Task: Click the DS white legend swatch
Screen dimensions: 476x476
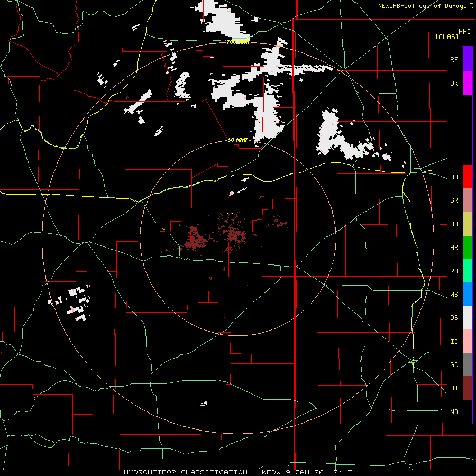Action: tap(467, 317)
